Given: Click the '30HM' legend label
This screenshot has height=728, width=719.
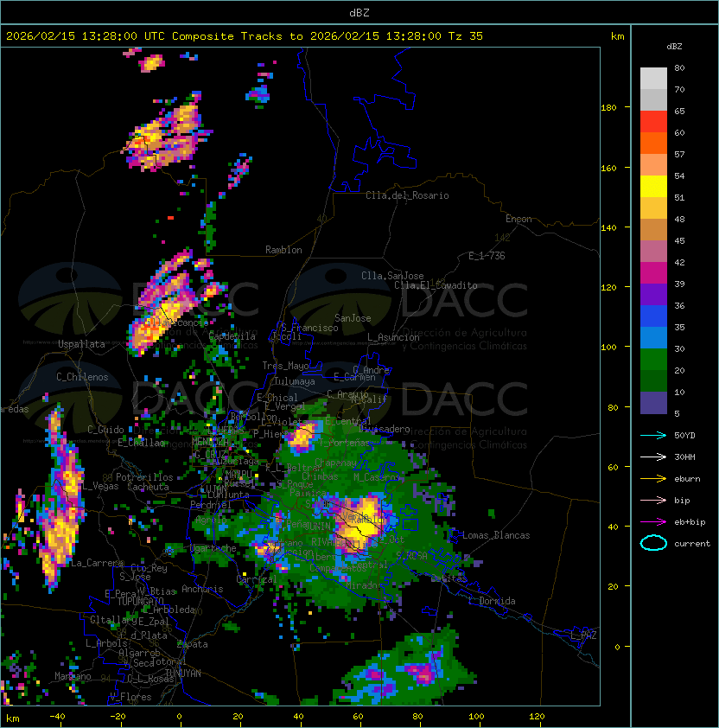Looking at the screenshot, I should [x=684, y=457].
